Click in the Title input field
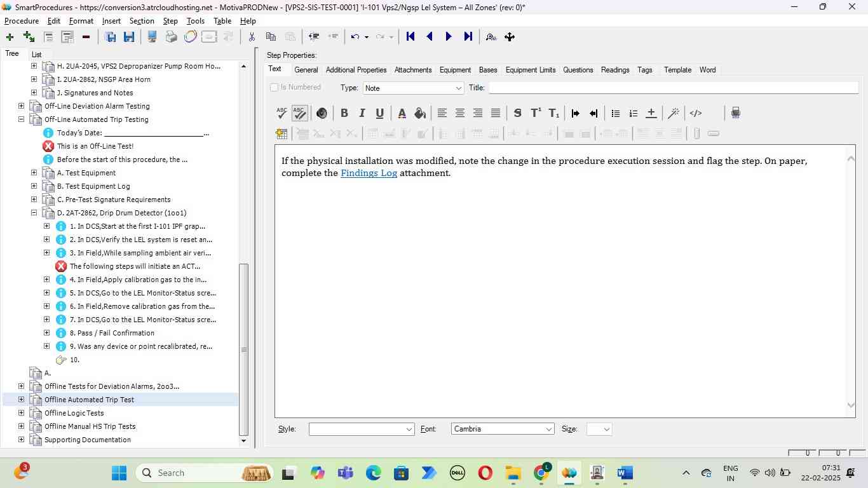 click(x=673, y=88)
